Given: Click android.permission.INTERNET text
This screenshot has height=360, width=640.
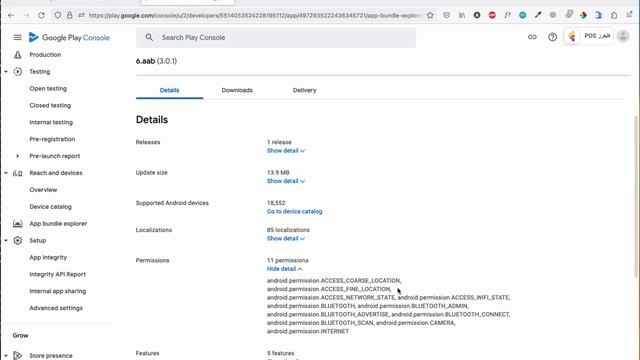Looking at the screenshot, I should (x=308, y=331).
